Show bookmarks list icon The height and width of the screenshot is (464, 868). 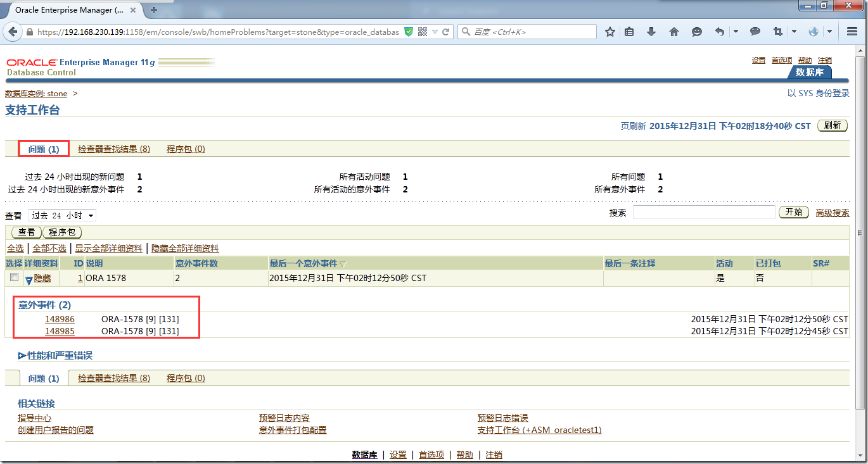(x=629, y=32)
